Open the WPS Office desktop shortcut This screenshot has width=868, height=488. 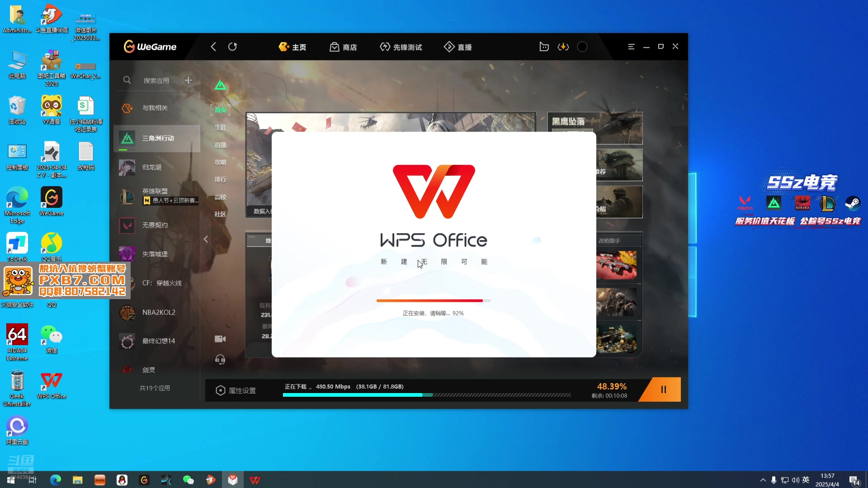pos(52,385)
